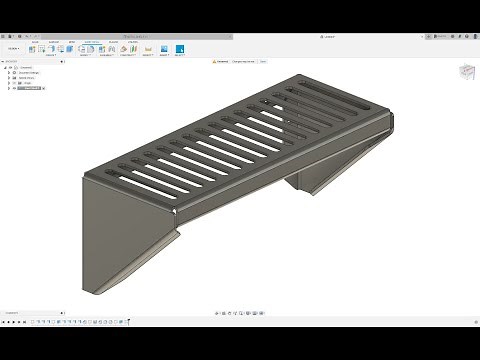Screen dimensions: 480x360
Task: Open the Job Status icon
Action: tap(453, 36)
